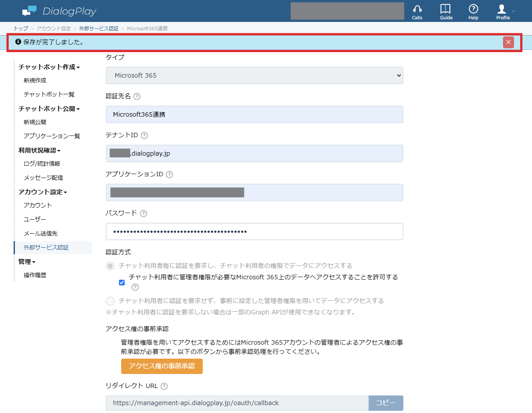532x413 pixels.
Task: Show help for アプリケーションID field
Action: point(169,174)
